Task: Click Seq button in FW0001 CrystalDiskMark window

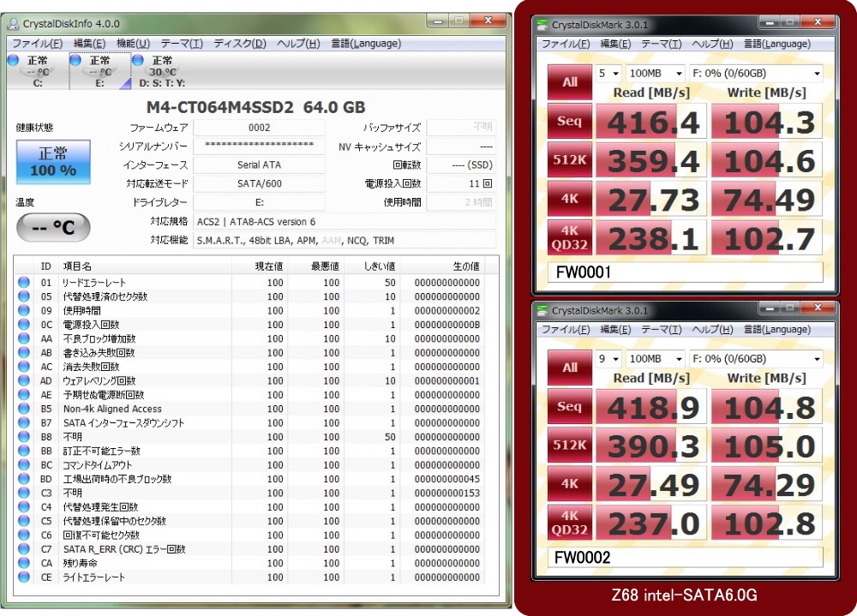Action: 570,121
